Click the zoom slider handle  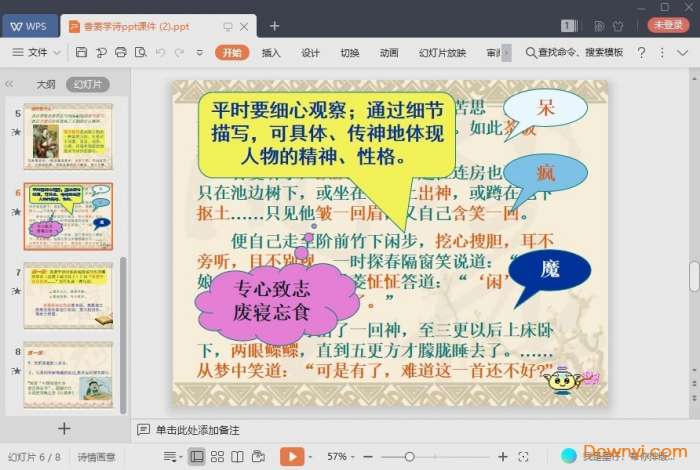(409, 457)
